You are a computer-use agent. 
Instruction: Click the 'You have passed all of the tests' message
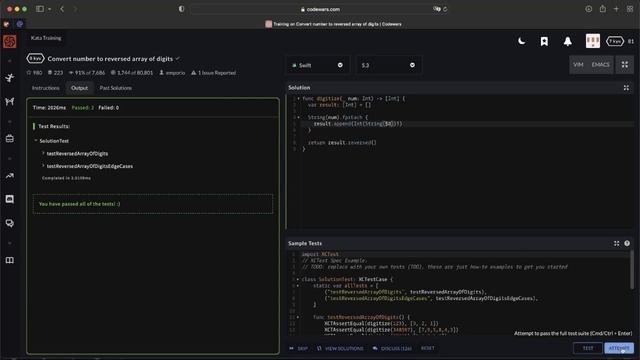click(x=80, y=204)
